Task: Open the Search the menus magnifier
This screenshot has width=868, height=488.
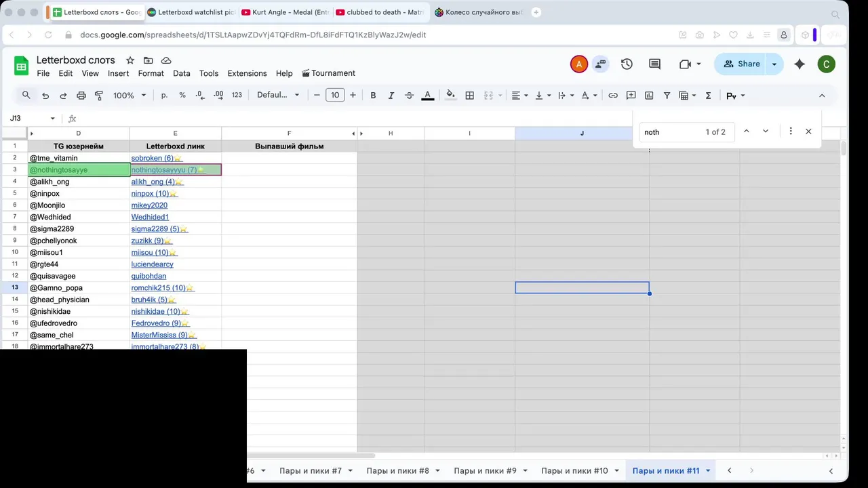Action: 26,96
